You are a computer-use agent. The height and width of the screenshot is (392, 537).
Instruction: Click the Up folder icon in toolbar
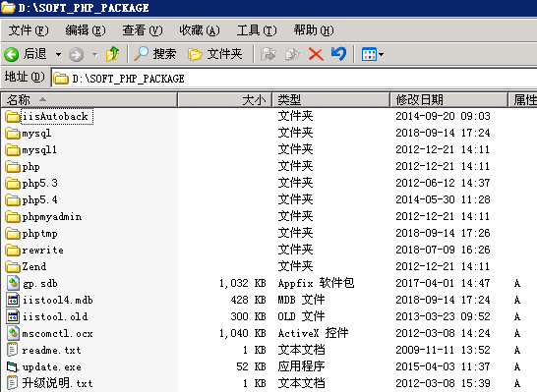click(x=113, y=54)
